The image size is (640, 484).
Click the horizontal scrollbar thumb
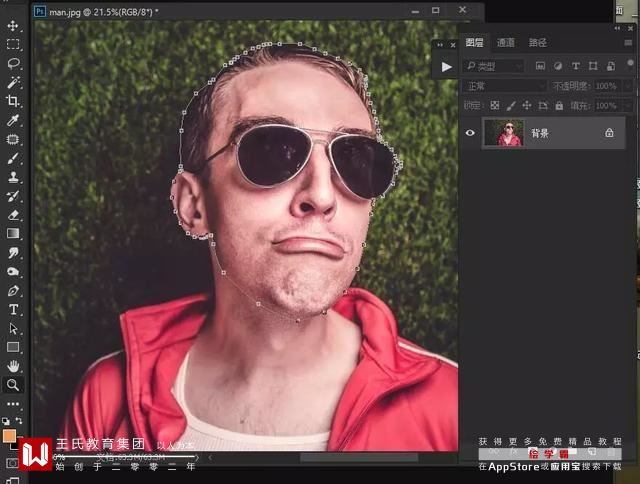pyautogui.click(x=359, y=457)
